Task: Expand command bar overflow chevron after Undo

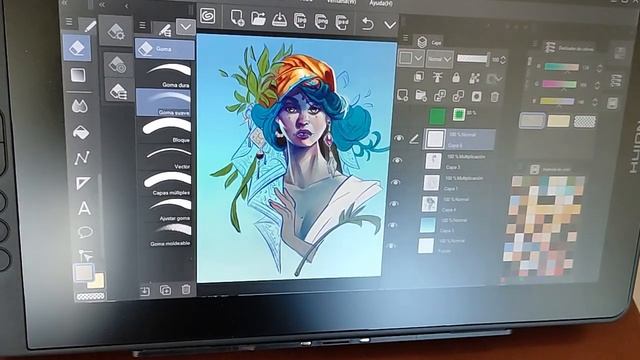Action: (x=390, y=25)
